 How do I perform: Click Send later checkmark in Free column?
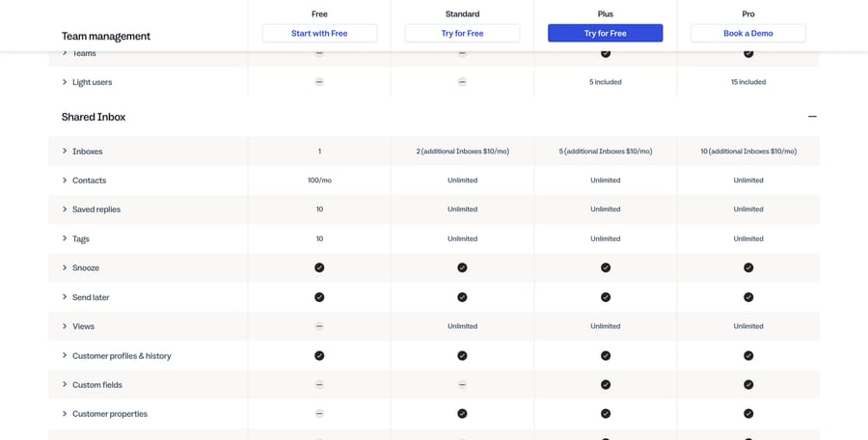(x=319, y=297)
